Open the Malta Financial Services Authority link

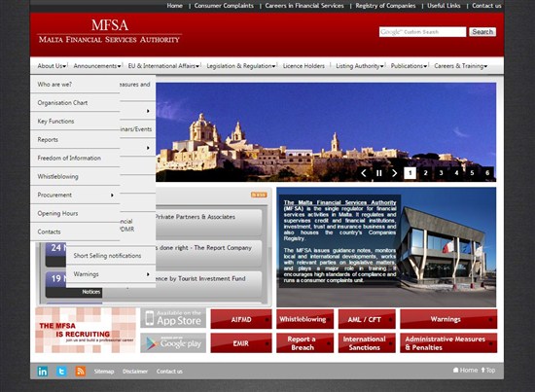coord(339,202)
